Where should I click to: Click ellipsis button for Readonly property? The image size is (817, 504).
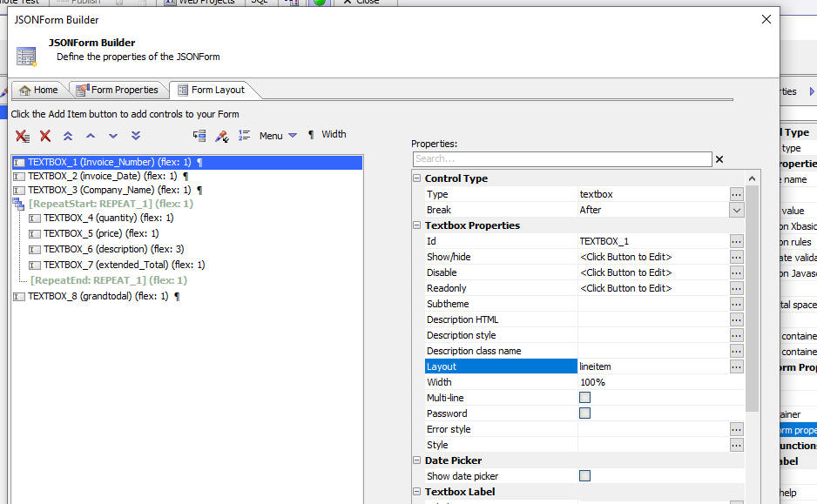736,288
